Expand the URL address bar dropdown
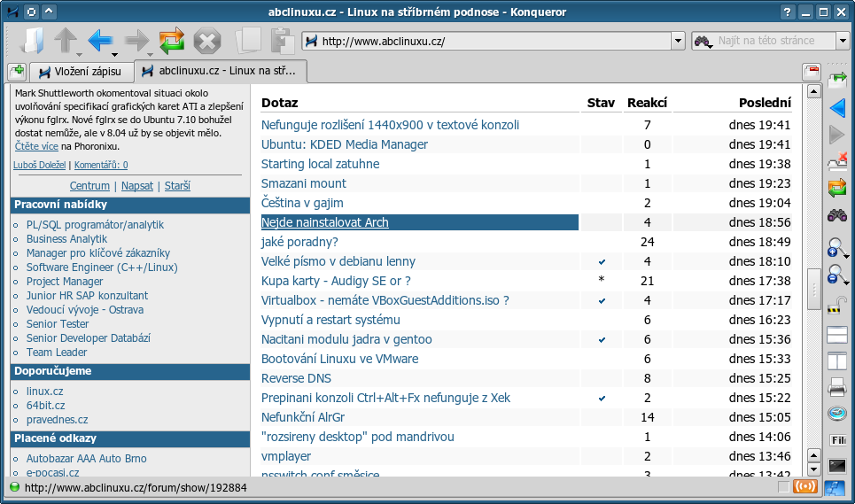The width and height of the screenshot is (855, 504). click(x=678, y=41)
